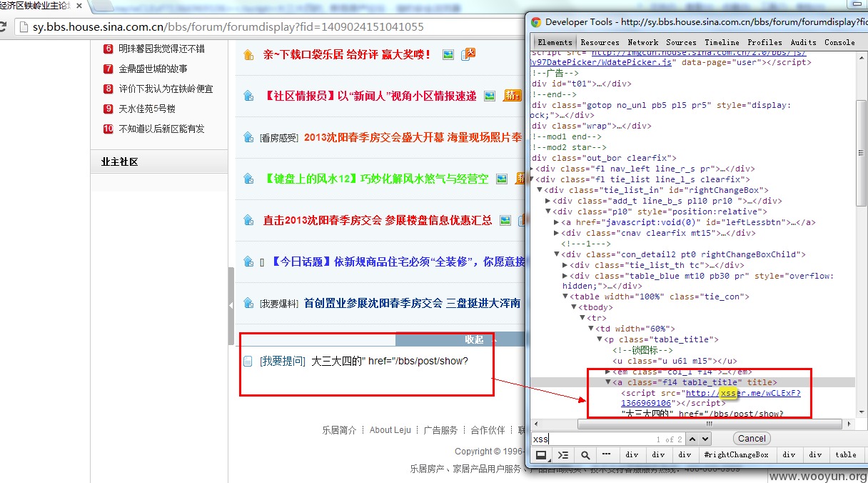Collapse the tie_list_in rightChangeBox div node
This screenshot has height=483, width=868.
coord(540,191)
